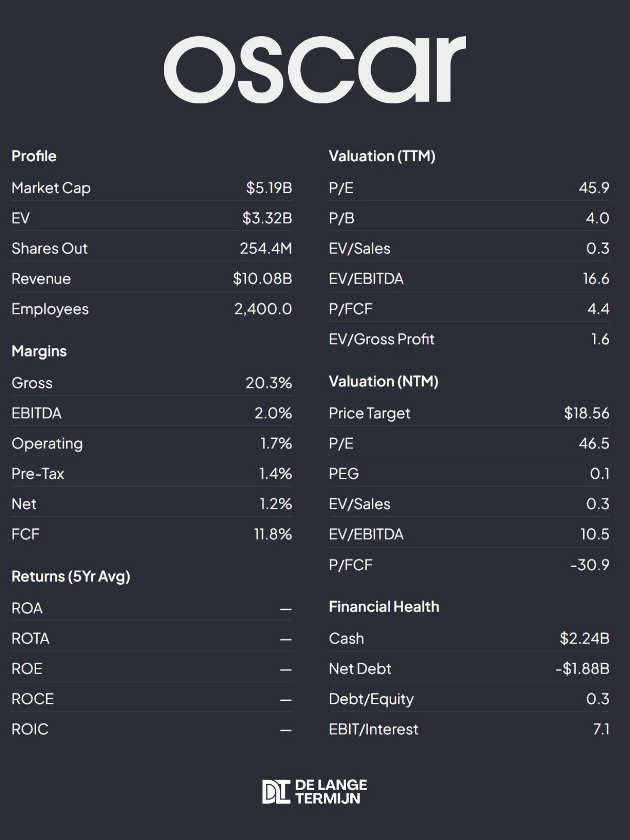Click the Valuation (TTM) heading
The height and width of the screenshot is (840, 630).
[382, 156]
